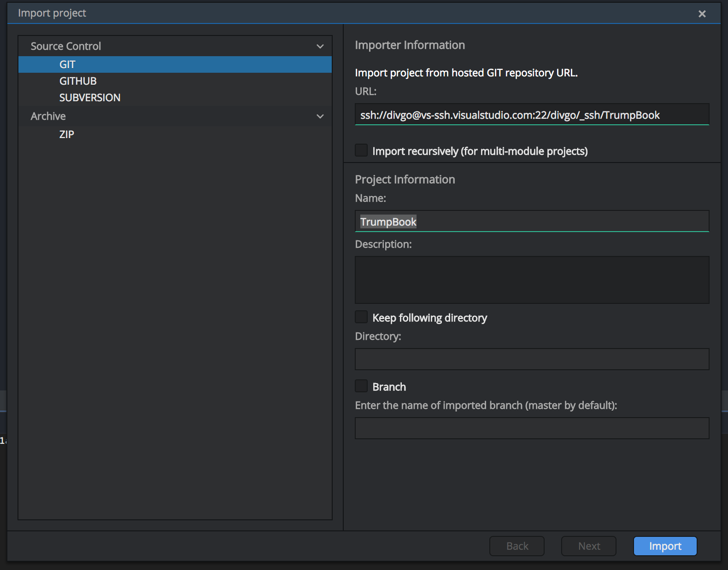Click the Back button

click(517, 546)
